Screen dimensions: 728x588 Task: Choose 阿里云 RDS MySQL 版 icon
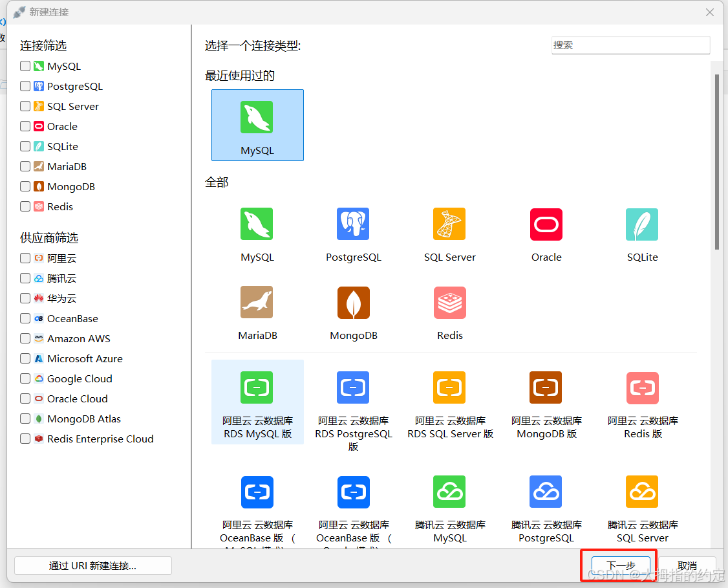[257, 387]
